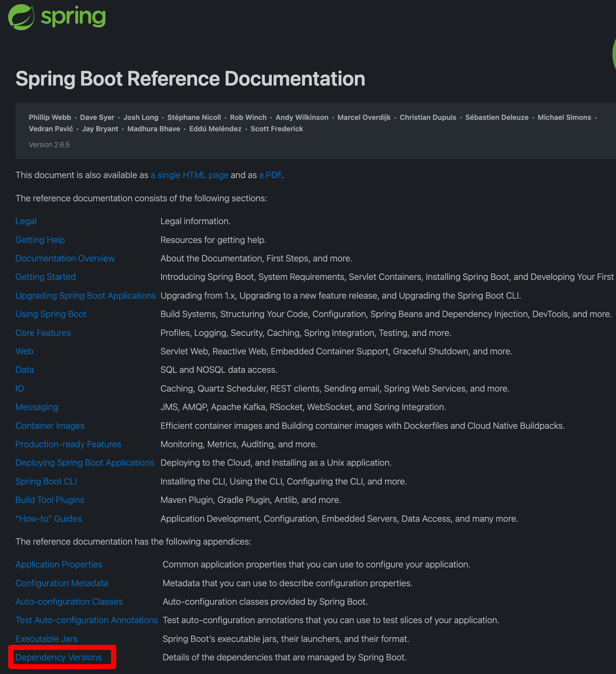Click author name Madhura Bhave

154,129
